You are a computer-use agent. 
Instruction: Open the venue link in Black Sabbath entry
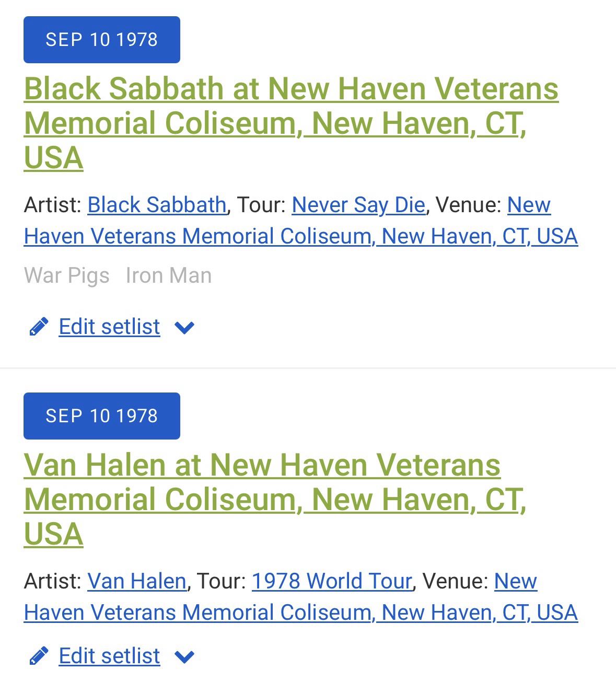[x=300, y=236]
